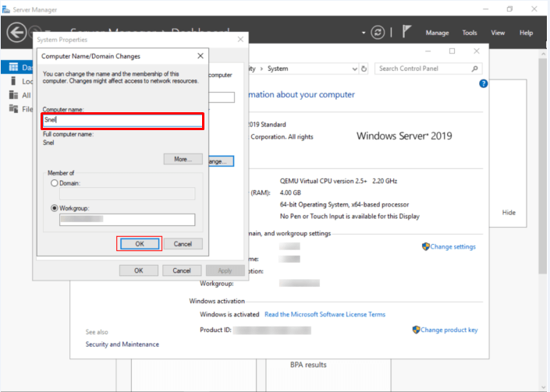
Task: Select the Local Server sidebar icon
Action: pos(13,81)
